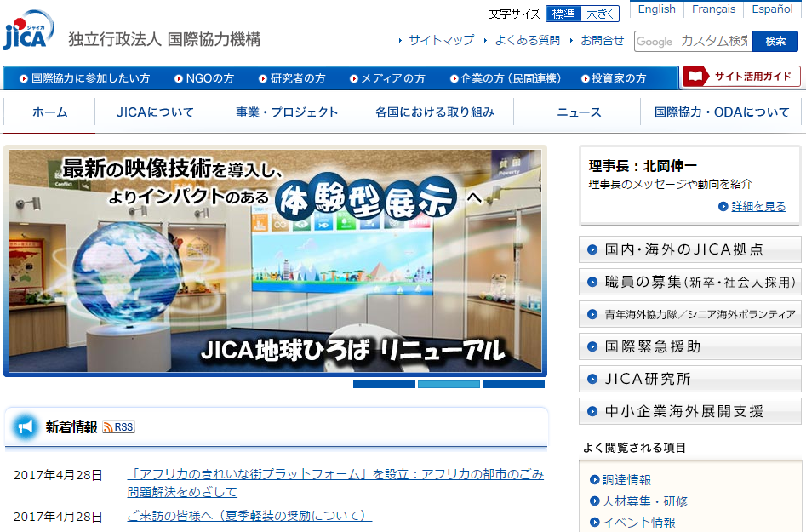Show the first carousel slide
The height and width of the screenshot is (532, 806).
384,385
